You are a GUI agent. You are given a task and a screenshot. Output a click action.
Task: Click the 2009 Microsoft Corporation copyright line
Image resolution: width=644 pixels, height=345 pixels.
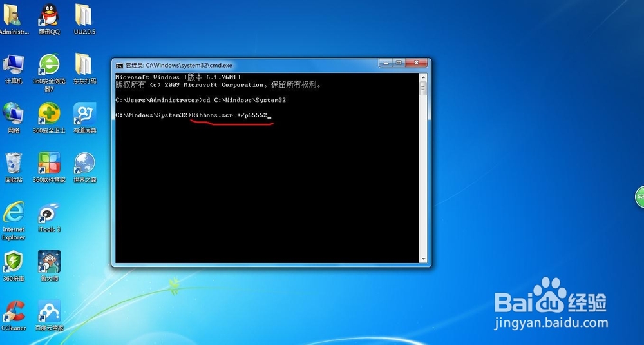pos(218,85)
